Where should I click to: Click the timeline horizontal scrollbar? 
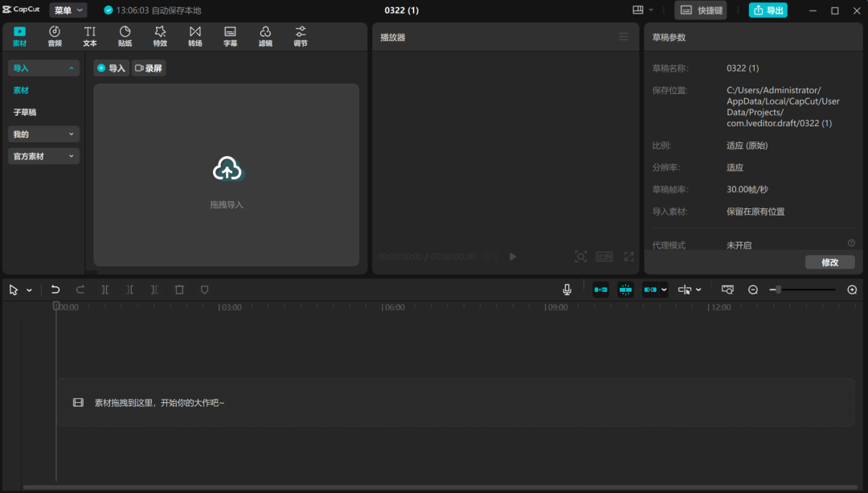[x=440, y=487]
